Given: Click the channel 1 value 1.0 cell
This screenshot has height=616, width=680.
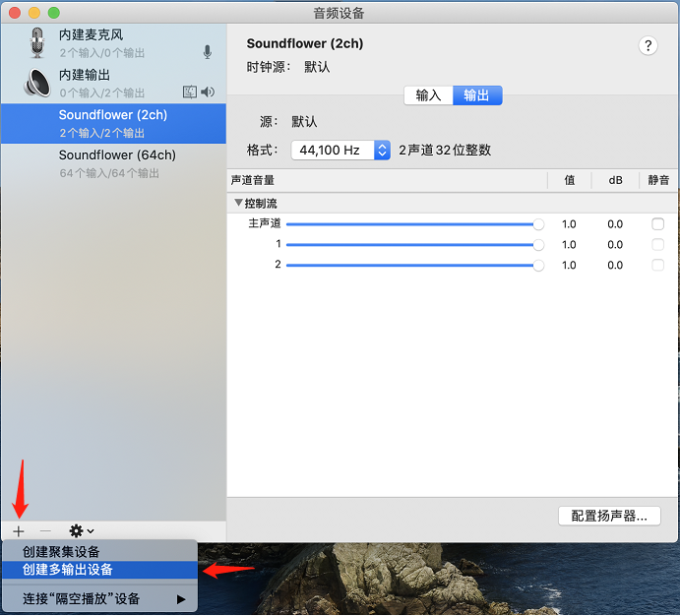Looking at the screenshot, I should [x=569, y=245].
